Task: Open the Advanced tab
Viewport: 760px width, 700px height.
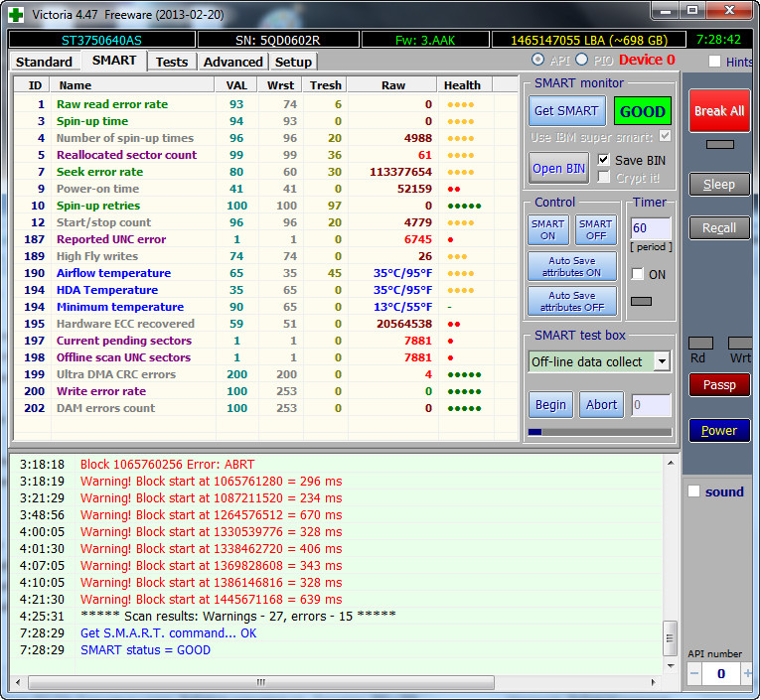Action: click(232, 62)
